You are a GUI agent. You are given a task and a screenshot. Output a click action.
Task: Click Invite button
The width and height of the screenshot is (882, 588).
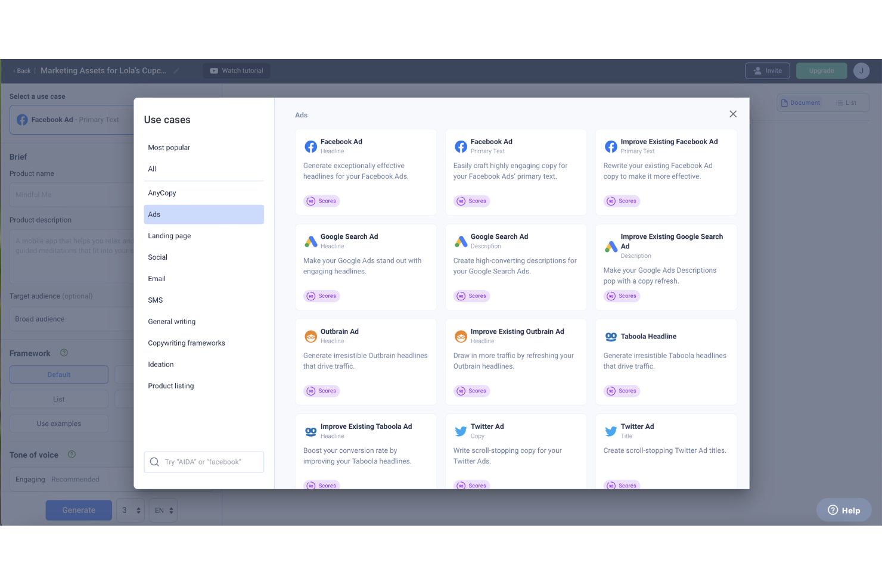[x=768, y=71]
